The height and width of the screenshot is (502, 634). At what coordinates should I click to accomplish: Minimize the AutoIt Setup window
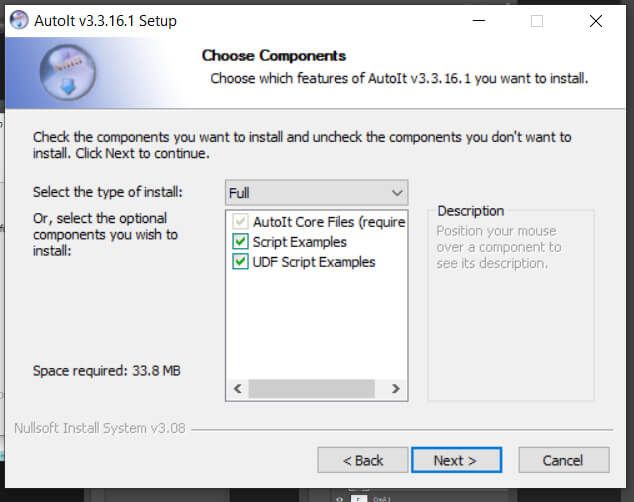tap(479, 20)
